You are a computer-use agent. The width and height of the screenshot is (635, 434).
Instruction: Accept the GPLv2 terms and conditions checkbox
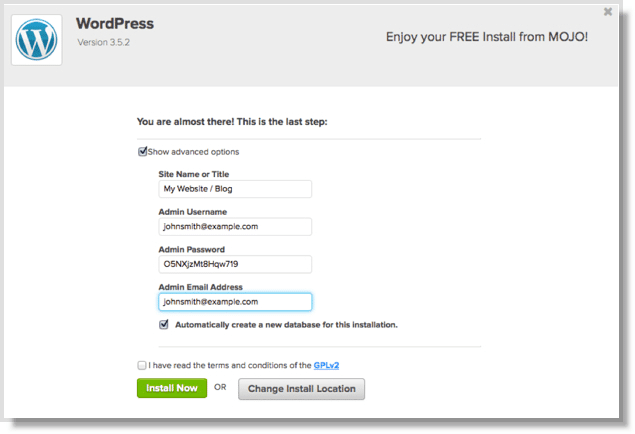[142, 365]
